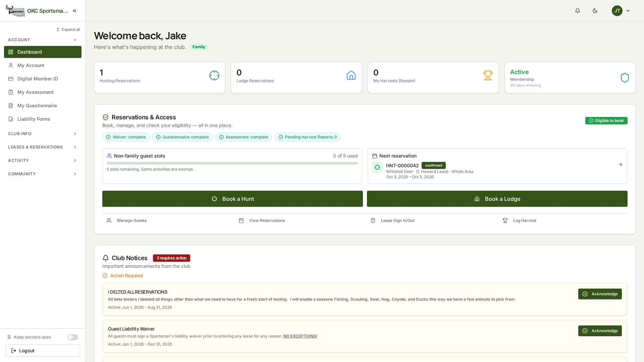Image resolution: width=644 pixels, height=362 pixels.
Task: Click the Guest Liability Waiver notice title
Action: [131, 329]
